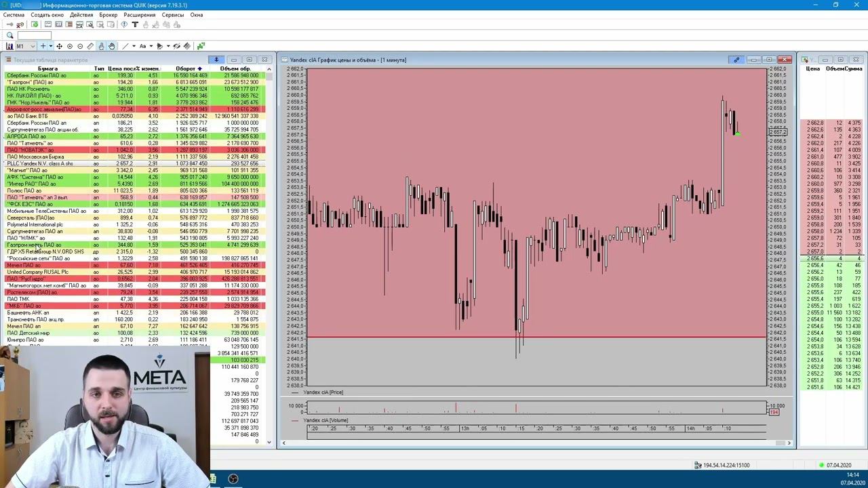Click the establish connection arrow icon
This screenshot has width=868, height=488.
coord(9,24)
